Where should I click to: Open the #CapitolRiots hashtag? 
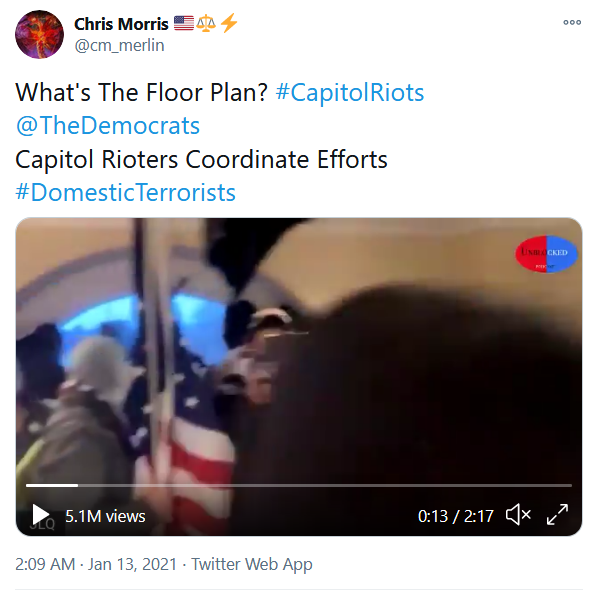point(350,92)
